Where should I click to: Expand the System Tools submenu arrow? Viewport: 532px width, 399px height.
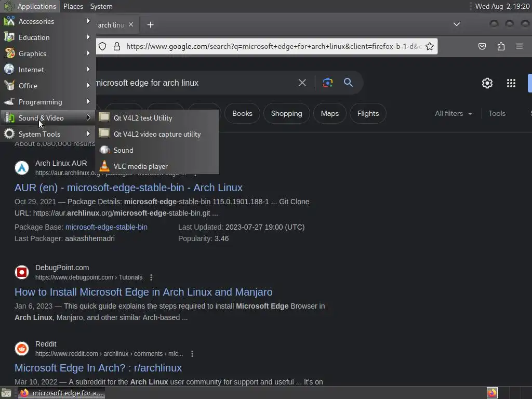point(88,134)
